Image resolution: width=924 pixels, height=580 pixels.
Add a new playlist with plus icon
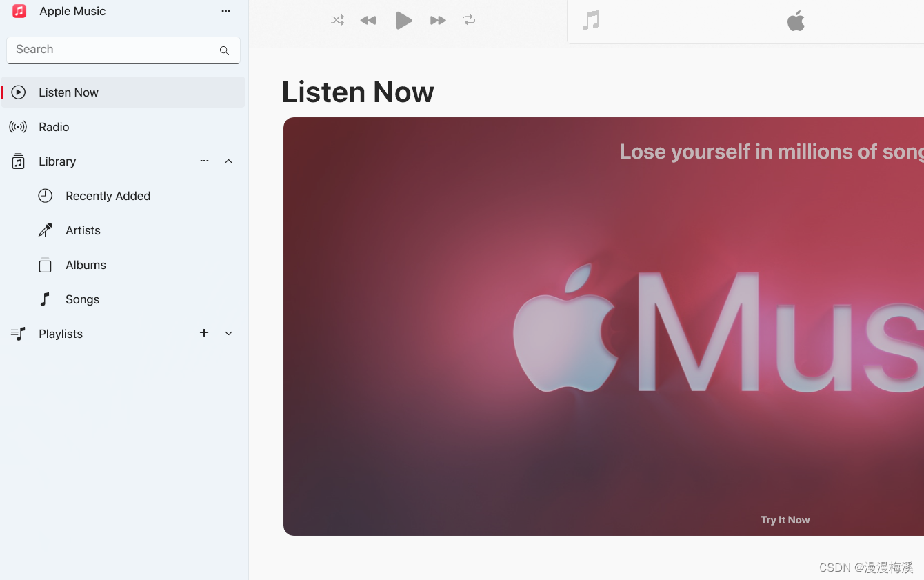coord(204,333)
